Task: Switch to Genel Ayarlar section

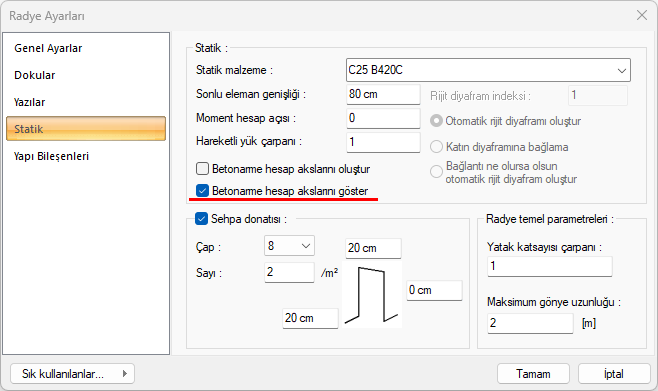Action: [48, 48]
